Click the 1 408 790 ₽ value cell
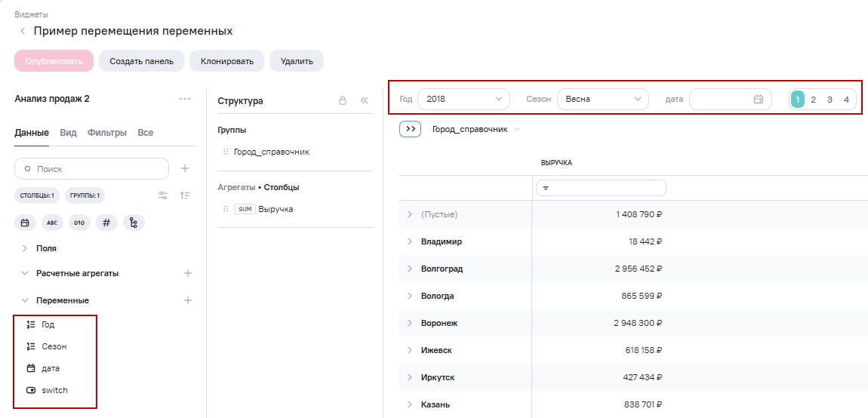Image resolution: width=868 pixels, height=418 pixels. tap(639, 214)
